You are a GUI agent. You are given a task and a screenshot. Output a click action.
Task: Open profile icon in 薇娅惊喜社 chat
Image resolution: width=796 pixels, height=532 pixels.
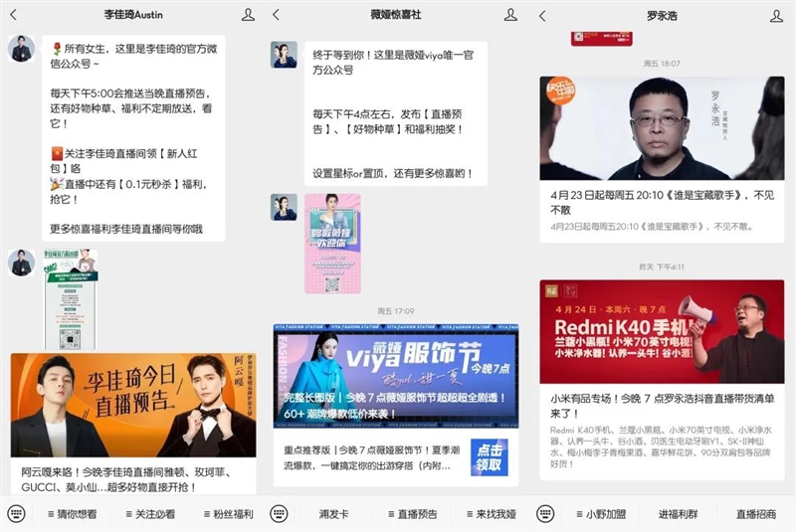[510, 15]
